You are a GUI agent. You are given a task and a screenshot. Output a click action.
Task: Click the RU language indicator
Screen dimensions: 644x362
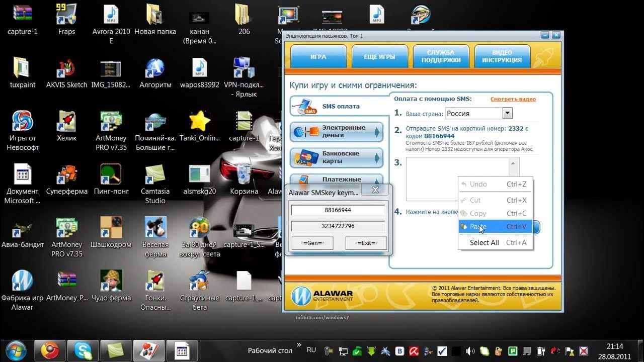point(311,350)
